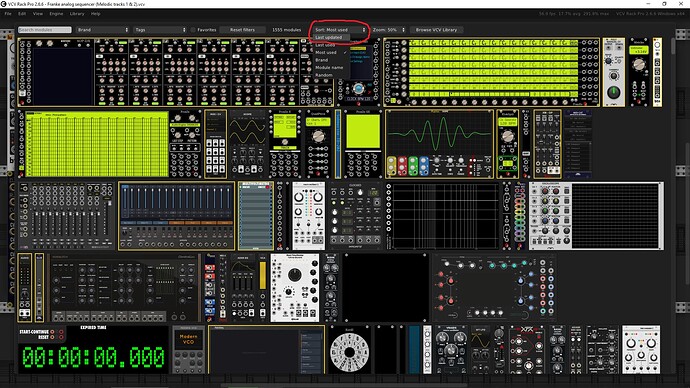Open the Edit menu
Screen dimensions: 690x388
pos(22,14)
